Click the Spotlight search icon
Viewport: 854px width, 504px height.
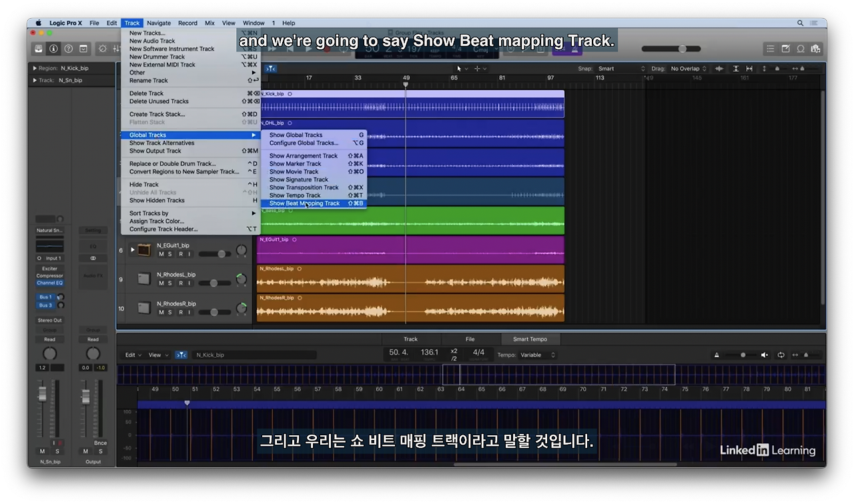pyautogui.click(x=801, y=23)
